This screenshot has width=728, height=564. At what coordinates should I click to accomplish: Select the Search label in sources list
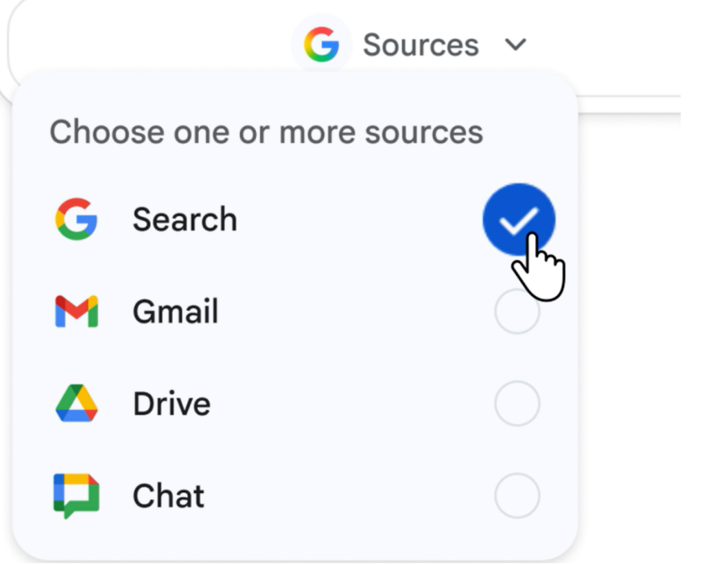point(185,219)
